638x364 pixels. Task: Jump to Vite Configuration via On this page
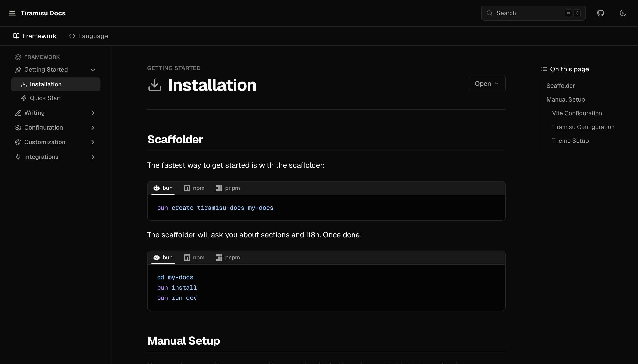point(577,113)
